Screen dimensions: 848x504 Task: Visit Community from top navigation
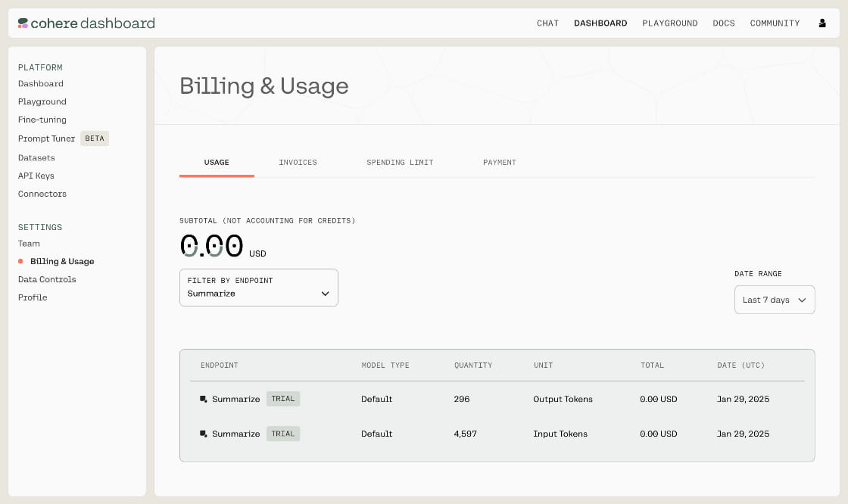click(x=775, y=23)
